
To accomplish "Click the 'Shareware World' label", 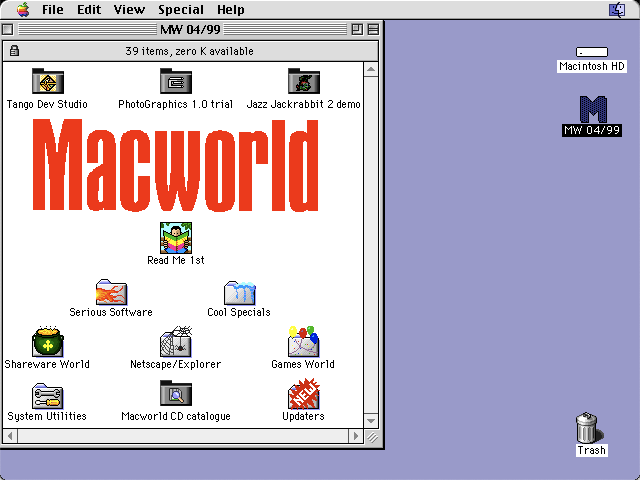I will coord(47,364).
